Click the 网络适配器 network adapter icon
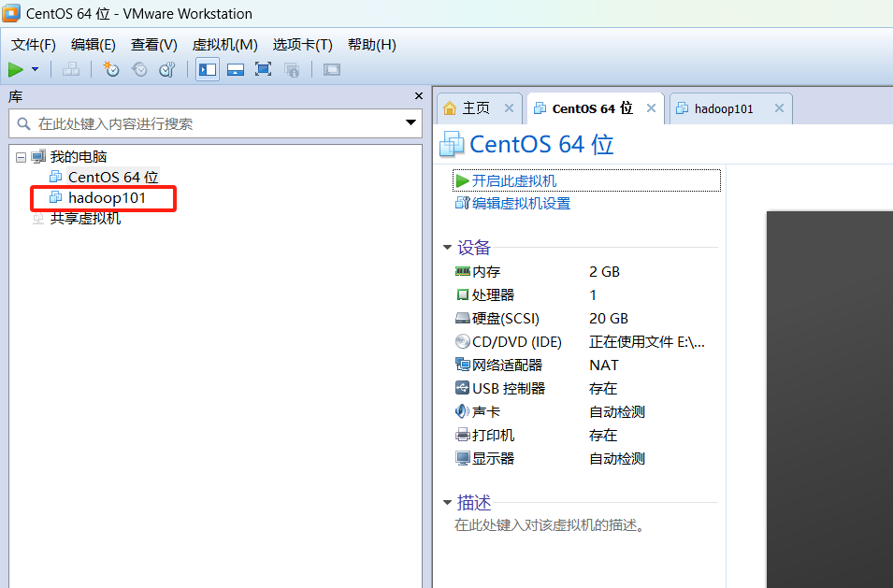 [x=463, y=365]
